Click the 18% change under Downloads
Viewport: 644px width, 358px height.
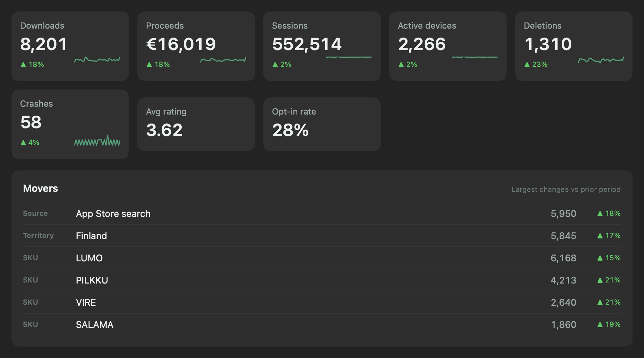click(32, 64)
